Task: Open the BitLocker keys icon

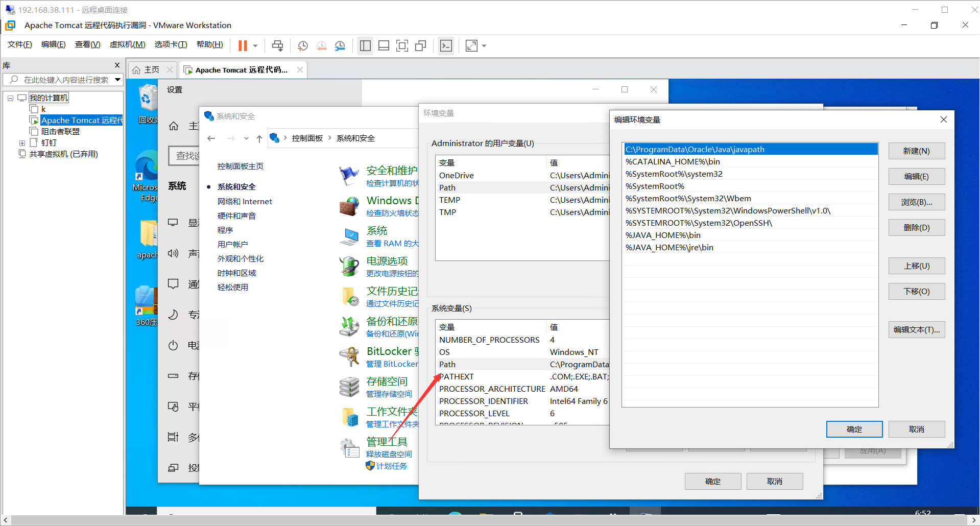Action: click(349, 356)
